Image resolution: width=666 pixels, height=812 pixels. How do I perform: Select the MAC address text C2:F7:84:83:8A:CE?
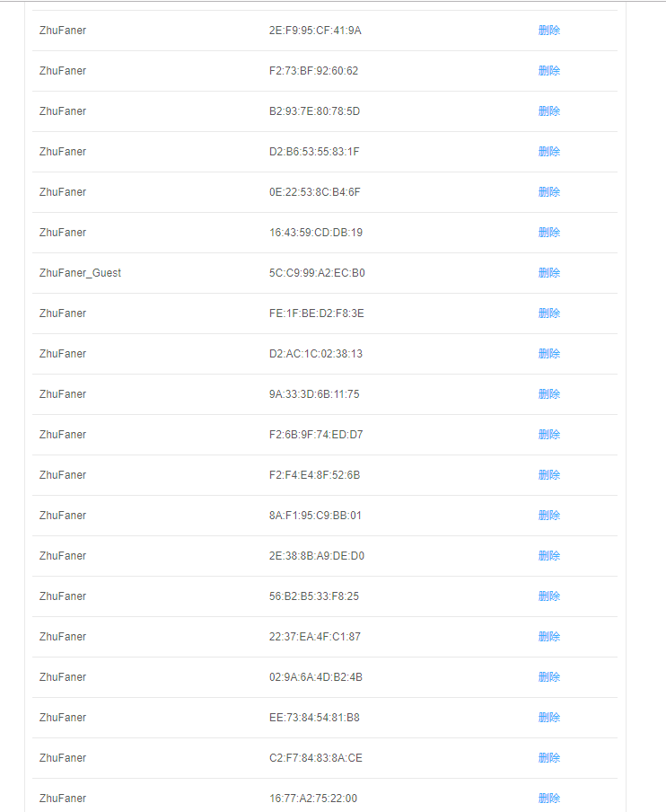pyautogui.click(x=315, y=758)
